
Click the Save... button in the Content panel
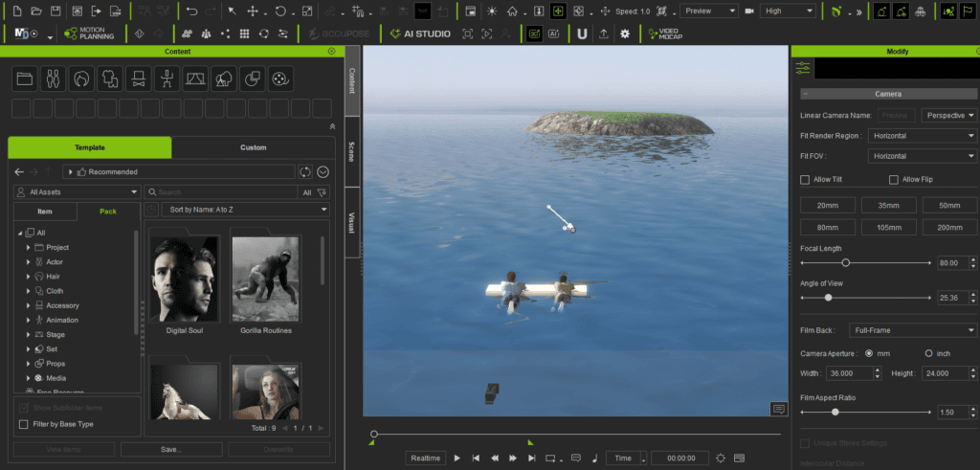(171, 449)
